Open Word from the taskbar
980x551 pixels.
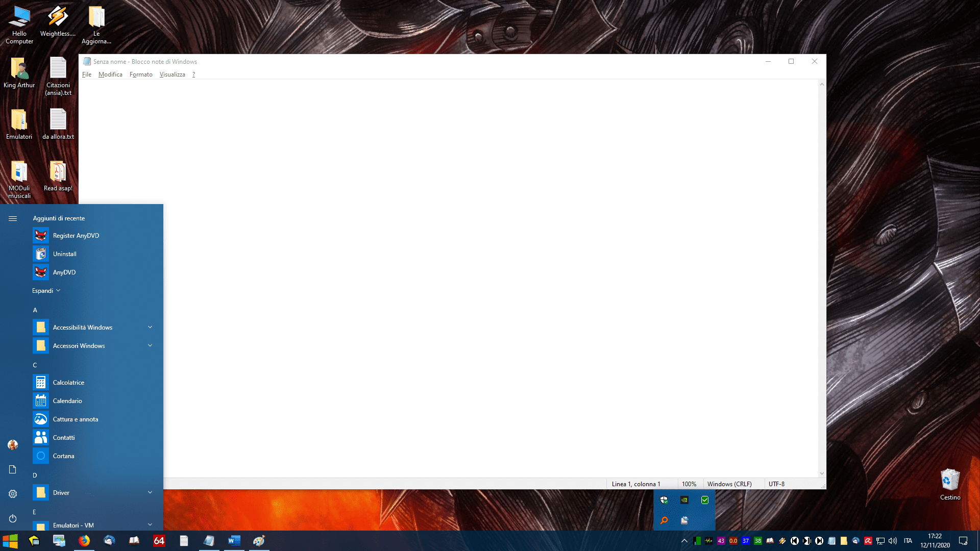coord(234,541)
